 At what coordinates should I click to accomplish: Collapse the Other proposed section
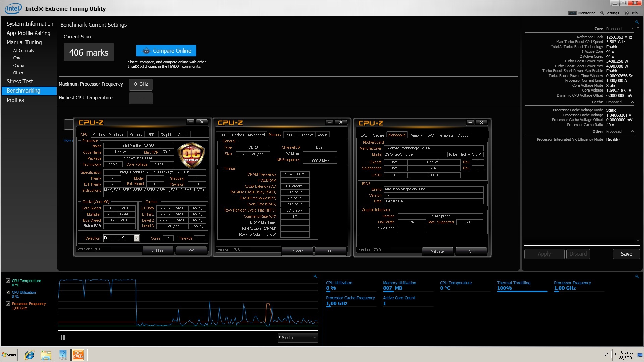(x=633, y=131)
